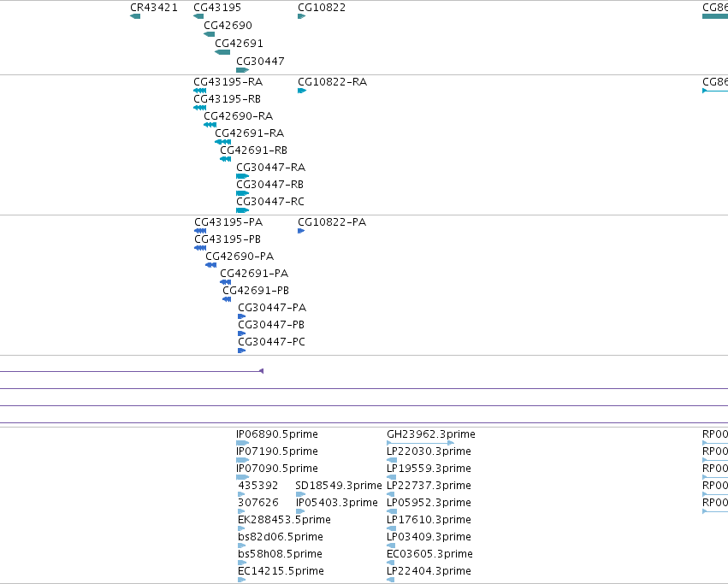Select EST IP07090.5prime

point(277,469)
